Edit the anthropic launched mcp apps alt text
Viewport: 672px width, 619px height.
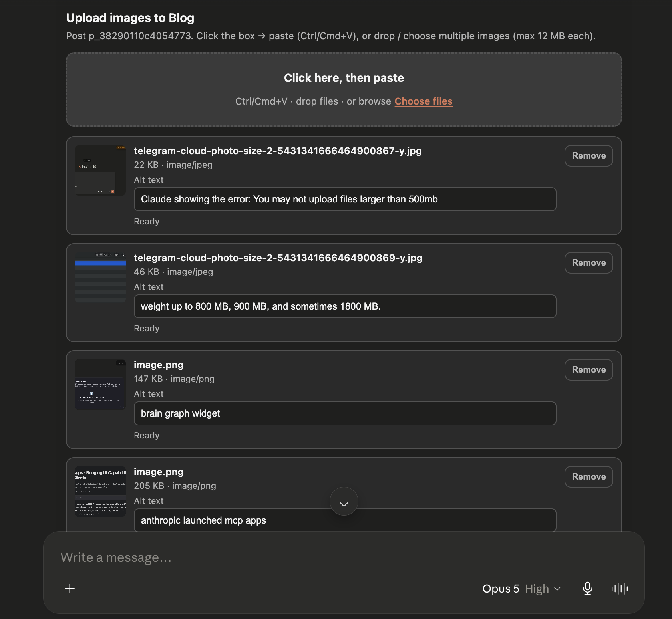click(345, 520)
